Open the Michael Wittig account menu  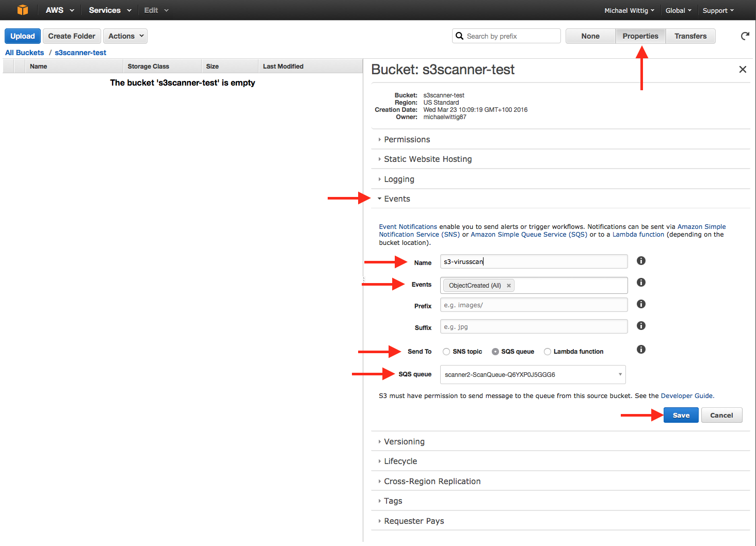pos(629,10)
